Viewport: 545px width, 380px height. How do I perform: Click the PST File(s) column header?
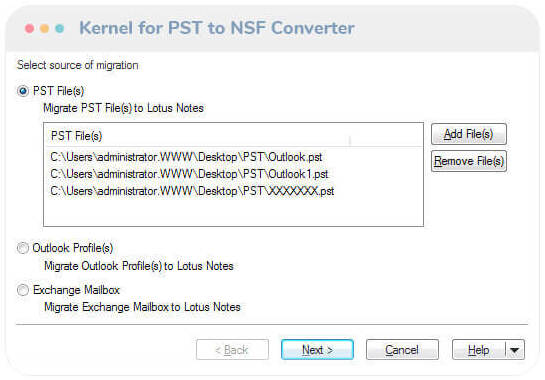(76, 136)
